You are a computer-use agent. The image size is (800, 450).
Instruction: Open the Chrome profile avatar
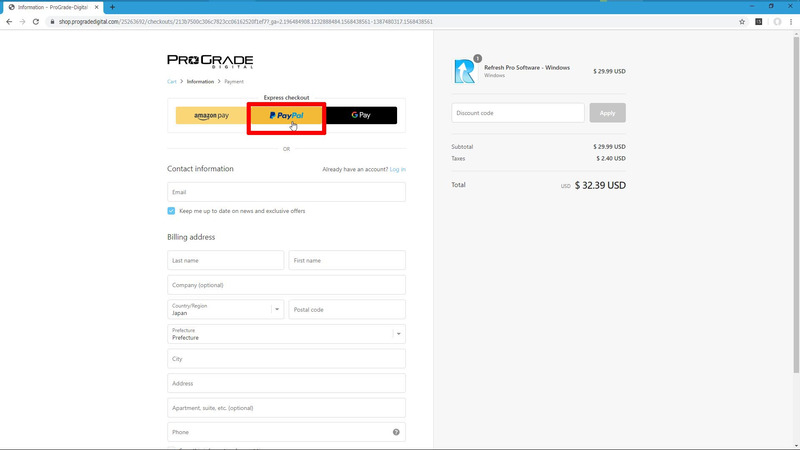(777, 21)
